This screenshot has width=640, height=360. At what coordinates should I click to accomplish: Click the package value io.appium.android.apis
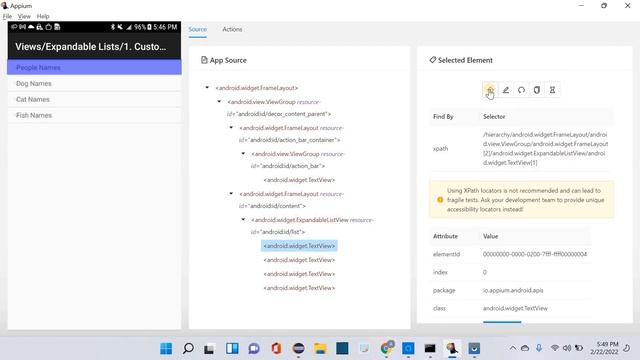click(513, 290)
